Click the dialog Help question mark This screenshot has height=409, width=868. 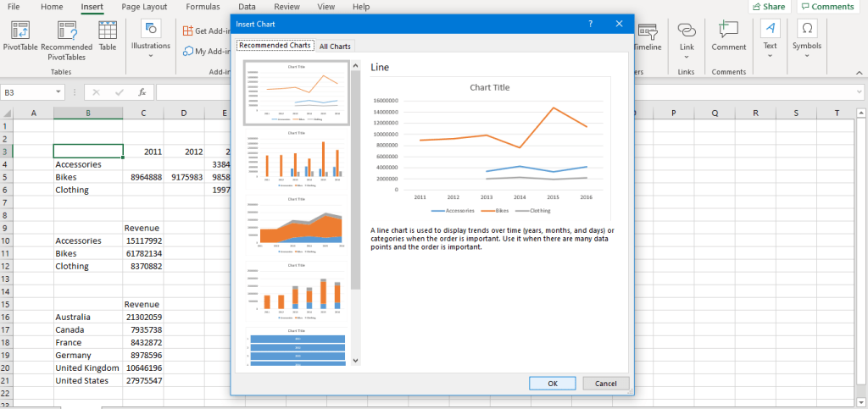[x=590, y=24]
